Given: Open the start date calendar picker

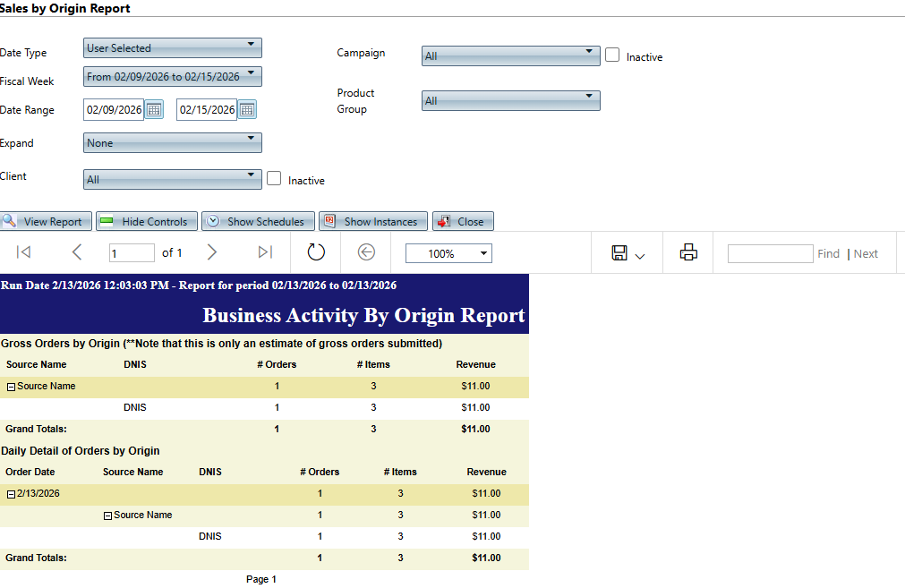Looking at the screenshot, I should (154, 110).
